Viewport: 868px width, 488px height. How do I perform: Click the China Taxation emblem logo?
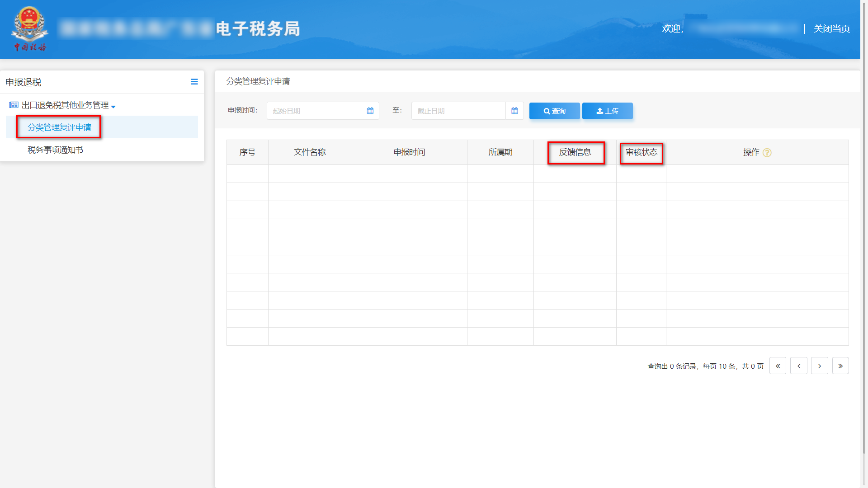coord(30,28)
